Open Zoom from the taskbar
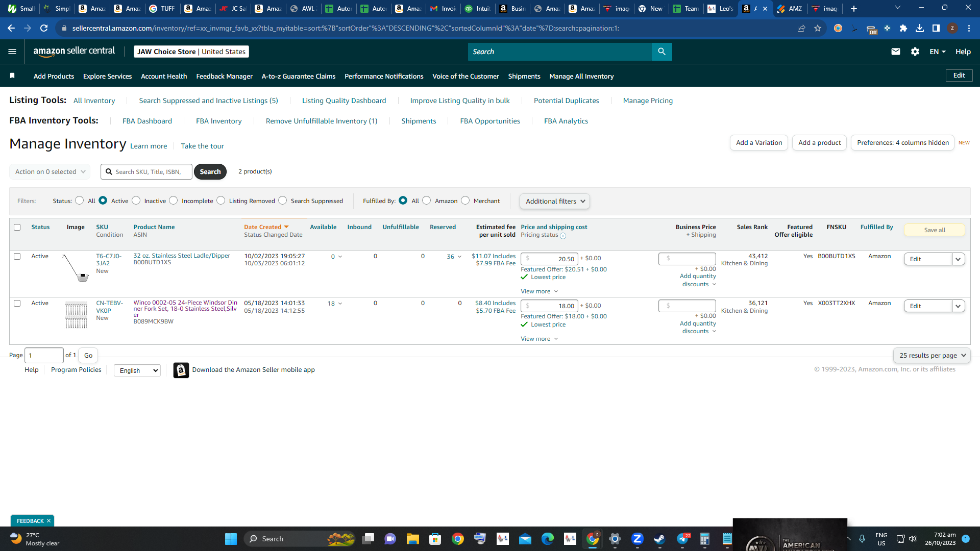Viewport: 980px width, 551px height. tap(637, 539)
